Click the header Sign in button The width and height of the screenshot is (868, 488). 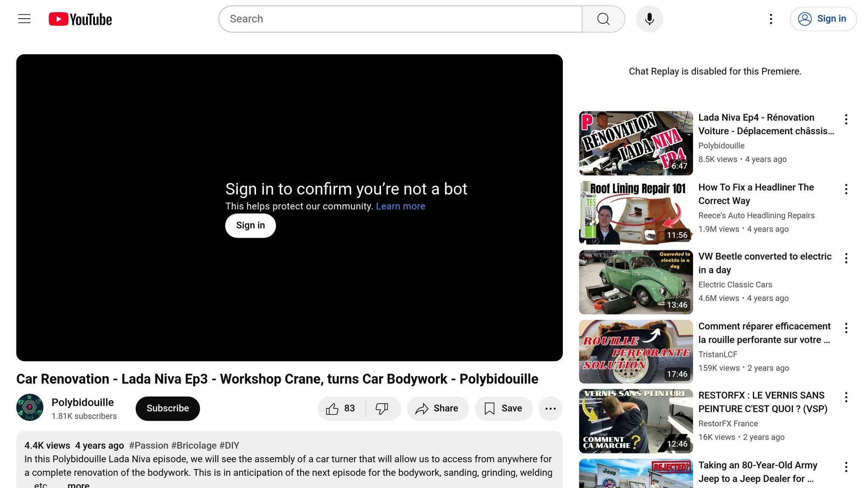(x=823, y=19)
